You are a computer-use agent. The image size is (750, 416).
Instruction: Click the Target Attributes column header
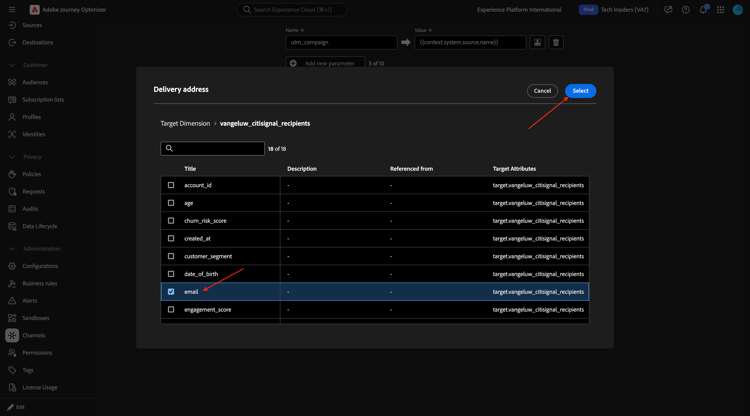point(514,169)
